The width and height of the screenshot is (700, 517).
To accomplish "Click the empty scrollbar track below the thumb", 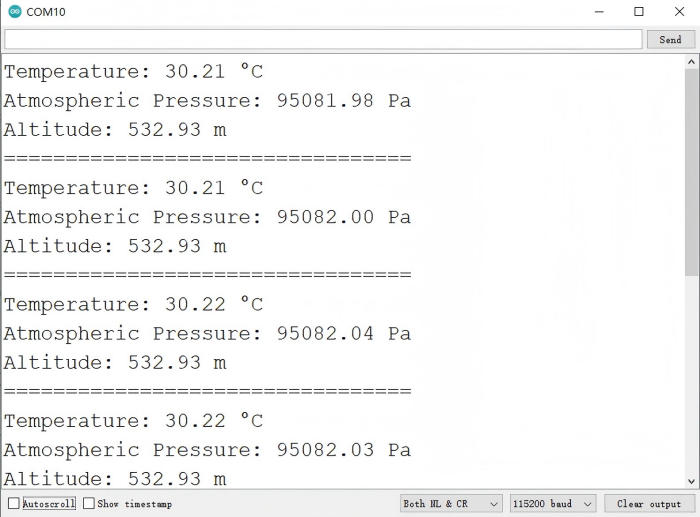I will click(692, 380).
